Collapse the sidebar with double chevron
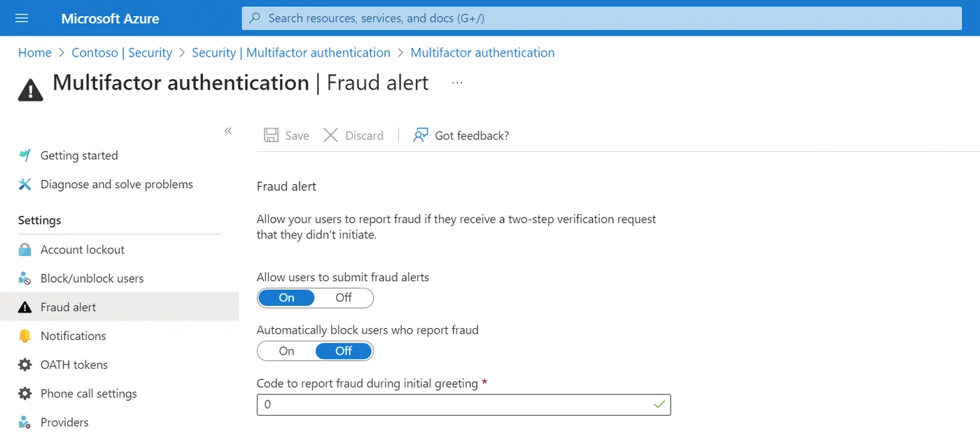The image size is (980, 445). point(228,131)
